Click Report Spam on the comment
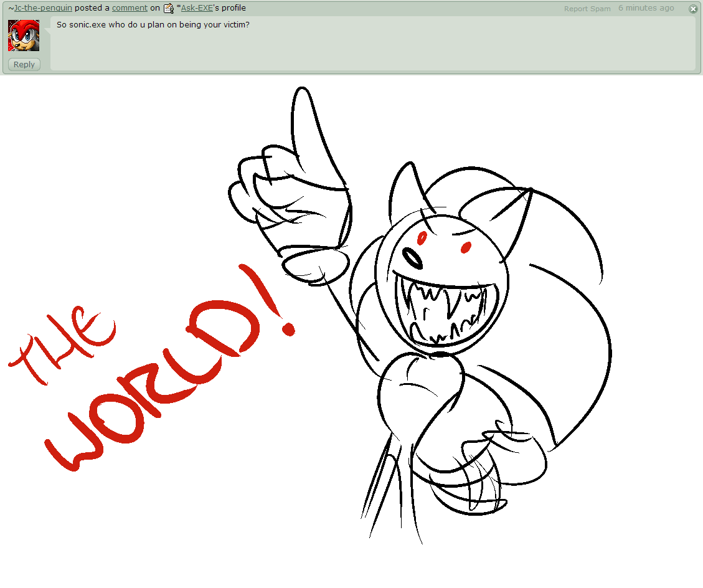 [x=587, y=9]
